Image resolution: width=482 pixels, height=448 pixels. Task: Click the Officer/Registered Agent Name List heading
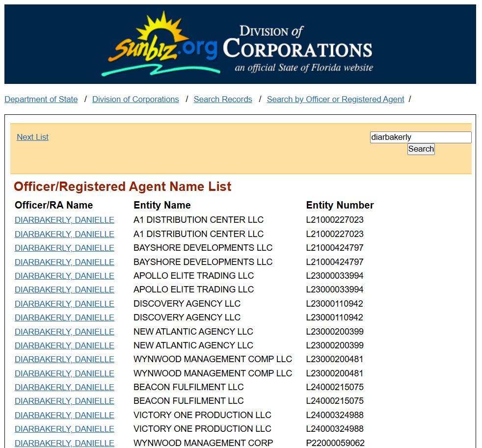(x=123, y=187)
